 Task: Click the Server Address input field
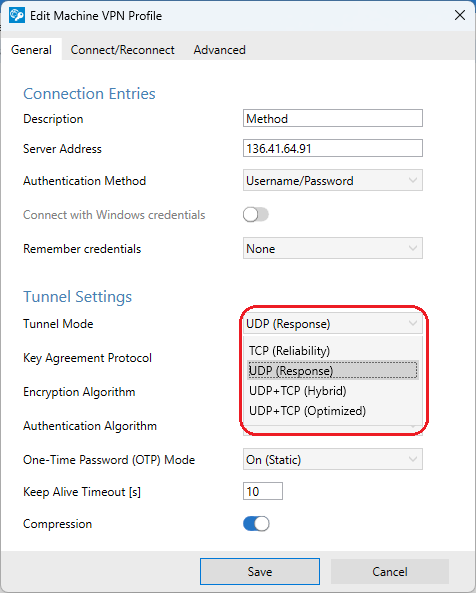(x=333, y=148)
